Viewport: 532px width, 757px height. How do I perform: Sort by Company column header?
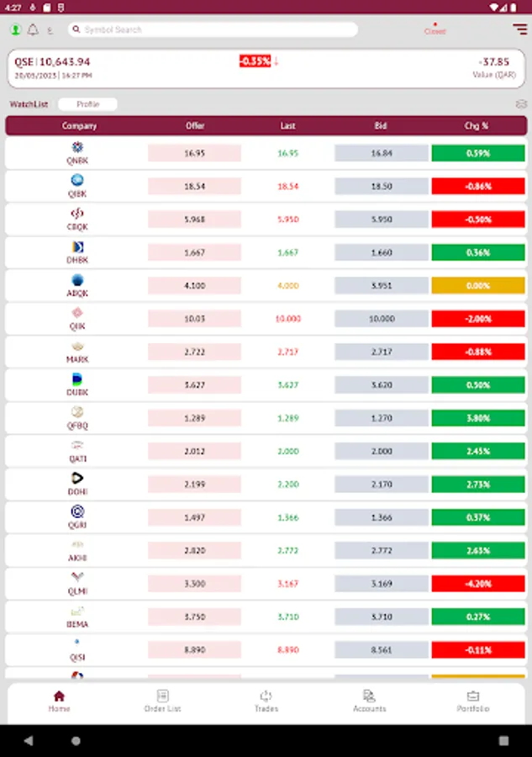(79, 126)
